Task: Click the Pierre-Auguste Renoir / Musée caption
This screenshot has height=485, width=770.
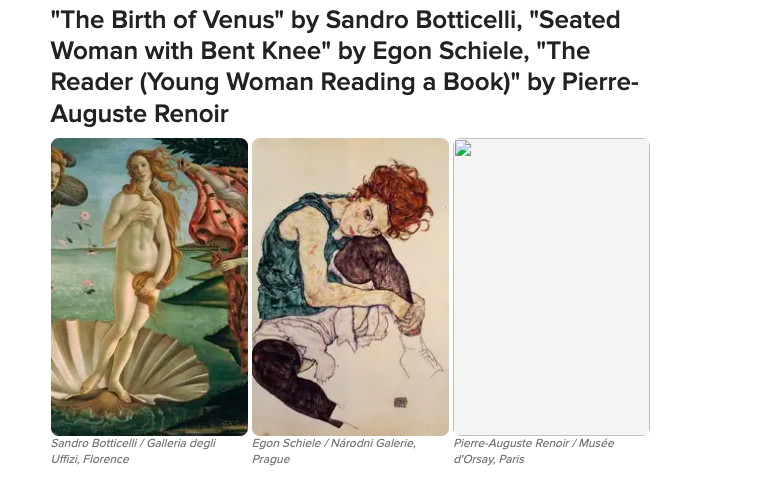Action: point(534,443)
